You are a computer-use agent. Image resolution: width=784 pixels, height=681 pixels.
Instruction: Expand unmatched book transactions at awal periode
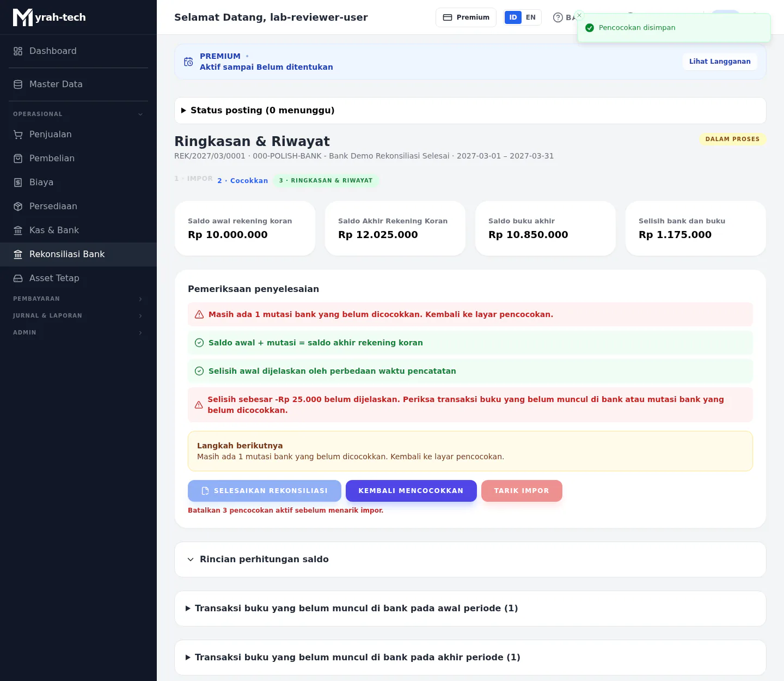click(x=470, y=609)
